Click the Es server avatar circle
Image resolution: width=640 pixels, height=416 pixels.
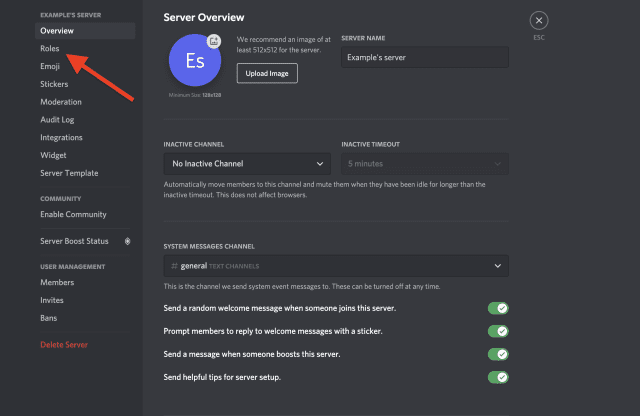click(x=195, y=61)
